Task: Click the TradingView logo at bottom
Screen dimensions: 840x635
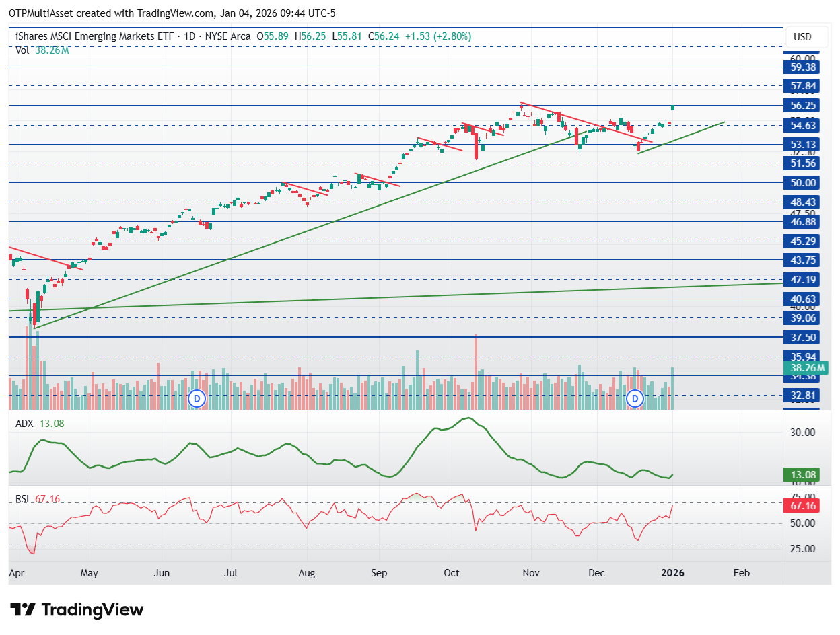Action: click(77, 610)
